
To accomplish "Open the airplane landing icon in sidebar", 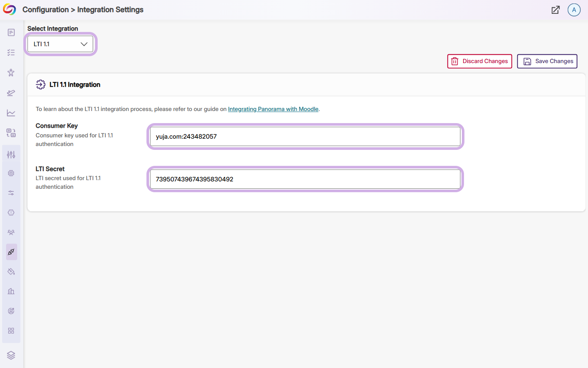I will click(x=11, y=93).
